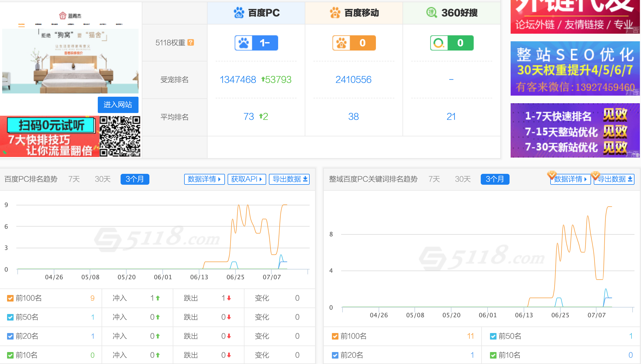Toggle left chart 前20名 checkbox
The height and width of the screenshot is (364, 641).
[10, 336]
